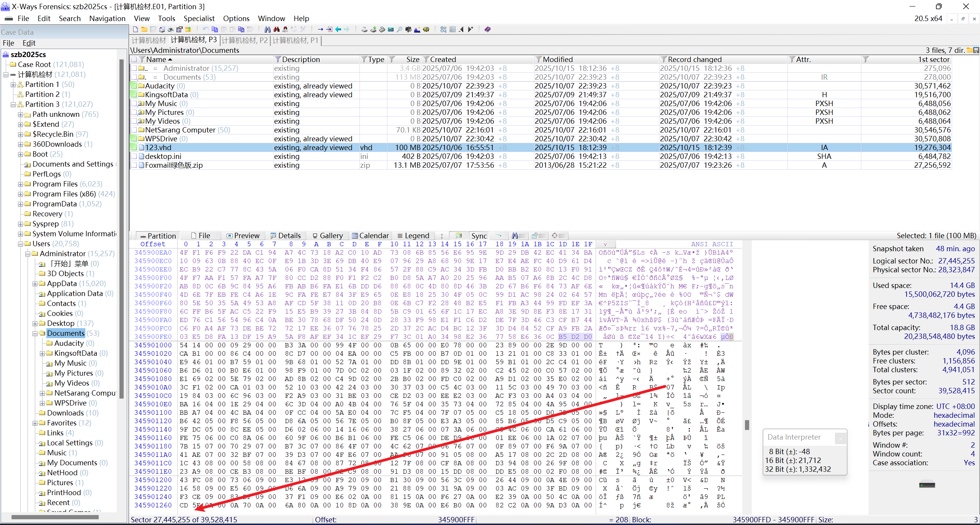Expand the Program Files tree node
This screenshot has width=980, height=525.
(x=20, y=184)
